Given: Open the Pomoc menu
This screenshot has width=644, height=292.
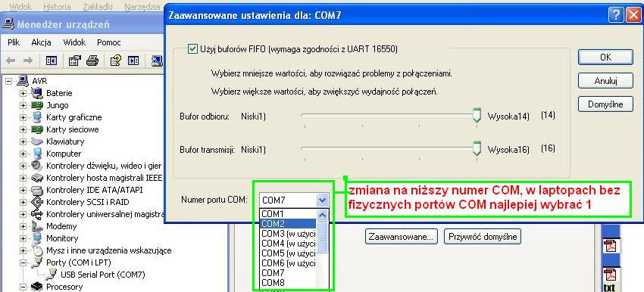Looking at the screenshot, I should pos(109,42).
